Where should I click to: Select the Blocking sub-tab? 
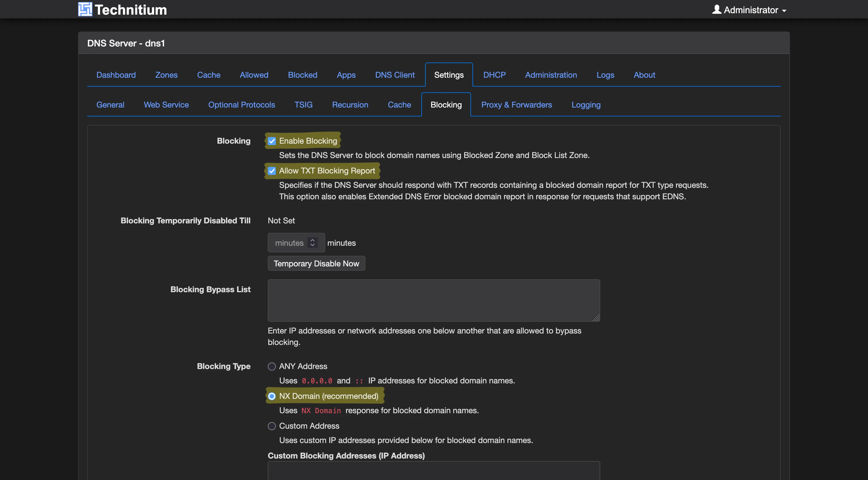point(446,105)
